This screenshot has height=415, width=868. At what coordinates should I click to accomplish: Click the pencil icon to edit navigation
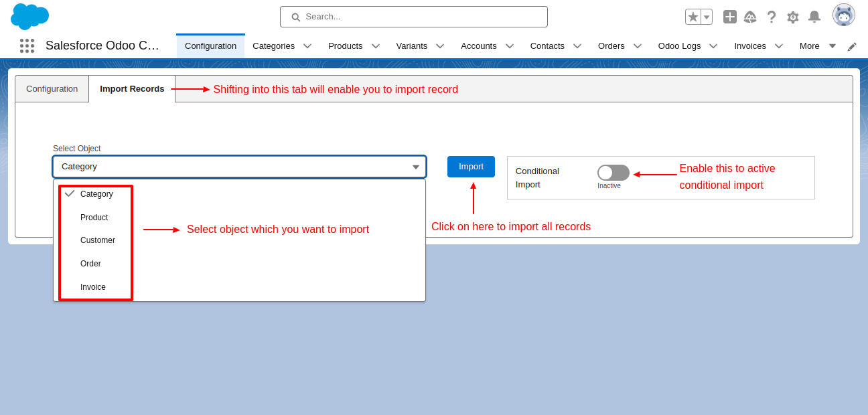pos(851,46)
